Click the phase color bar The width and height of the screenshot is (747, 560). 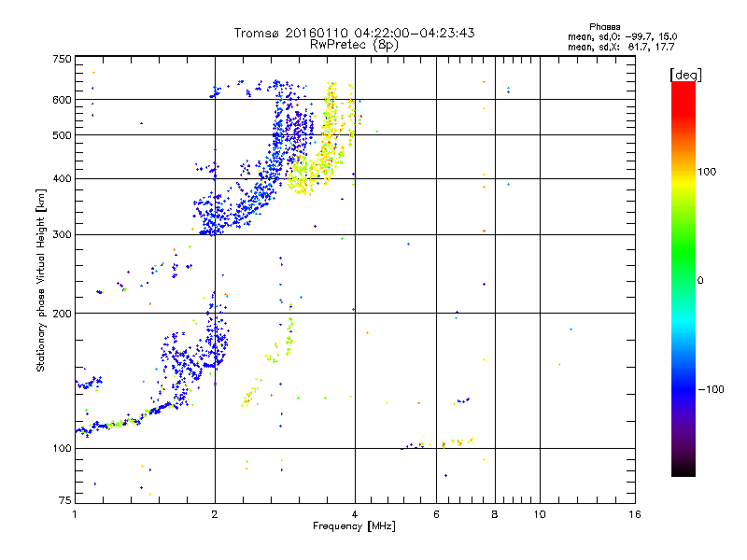click(684, 279)
